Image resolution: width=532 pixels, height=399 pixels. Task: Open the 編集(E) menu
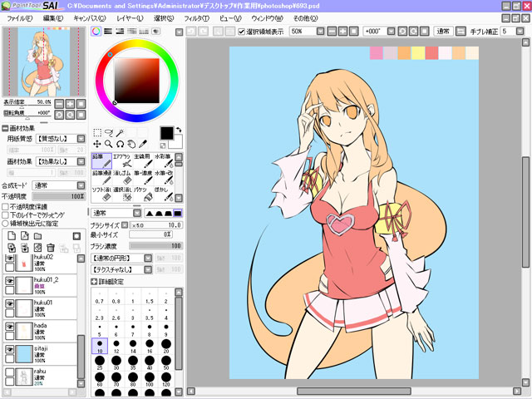tap(53, 18)
